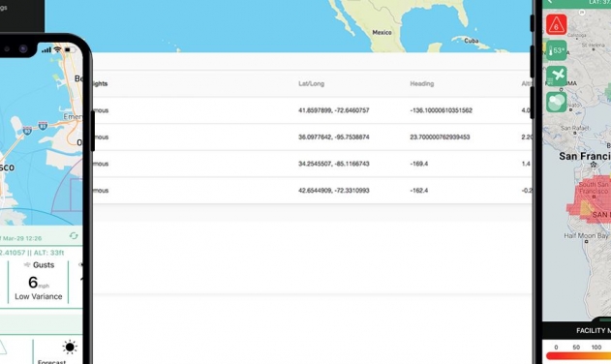The width and height of the screenshot is (611, 364).
Task: Click heading value -169.4
Action: (418, 164)
